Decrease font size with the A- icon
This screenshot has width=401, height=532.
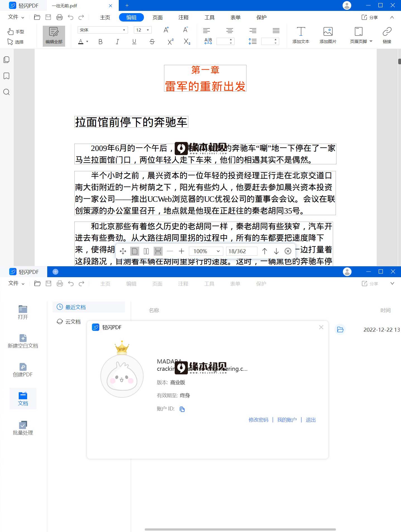(x=185, y=30)
